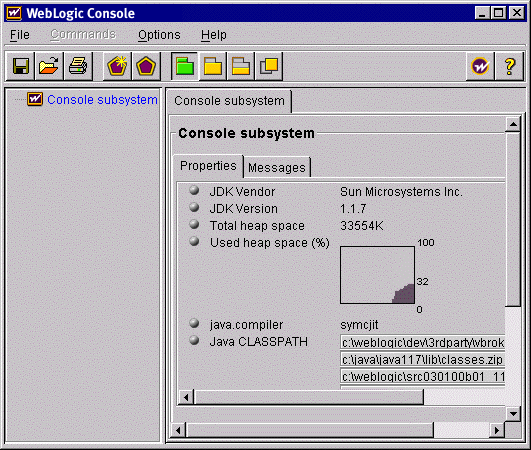The height and width of the screenshot is (450, 531).
Task: Click the src030100b01 classpath field
Action: tap(422, 376)
